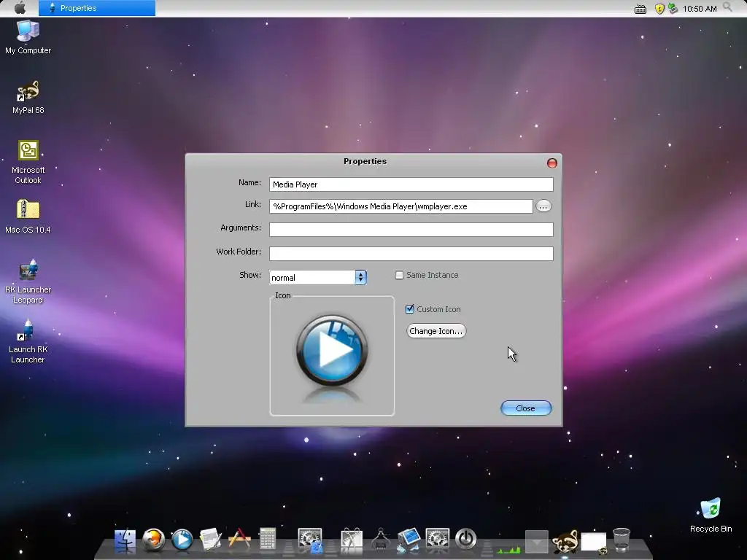Open the Calculator icon in the dock

click(267, 540)
